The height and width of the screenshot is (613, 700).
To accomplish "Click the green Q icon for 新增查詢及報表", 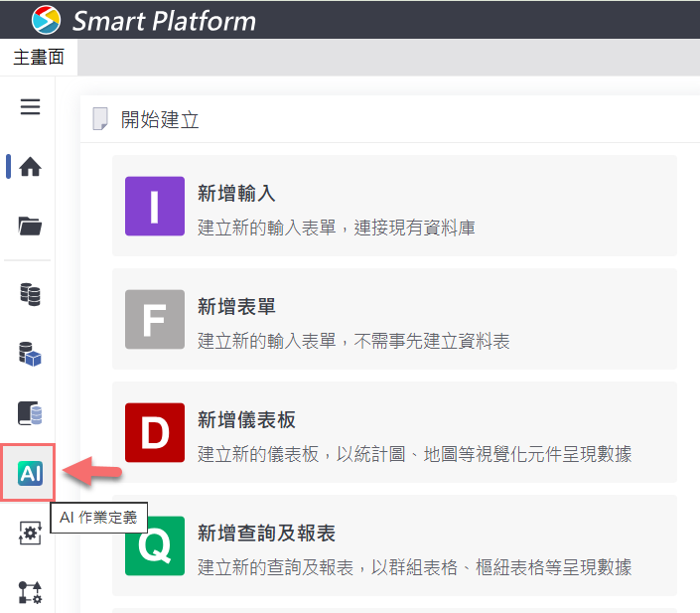I will click(x=155, y=545).
